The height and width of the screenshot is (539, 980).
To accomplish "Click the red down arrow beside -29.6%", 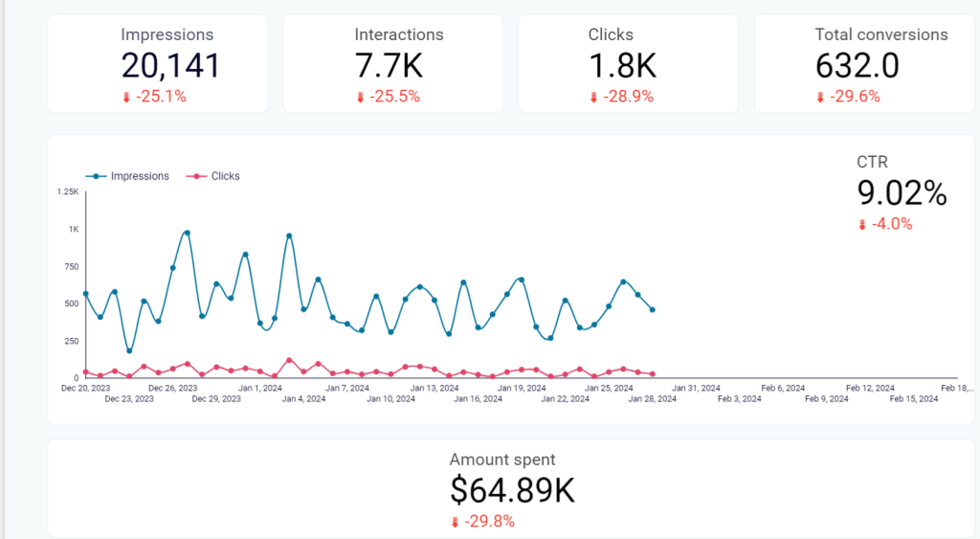I will [x=820, y=98].
